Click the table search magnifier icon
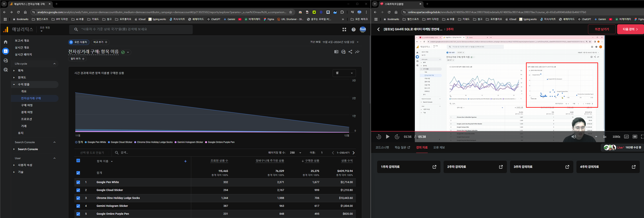Viewport: 644px width, 218px height. coord(117,153)
